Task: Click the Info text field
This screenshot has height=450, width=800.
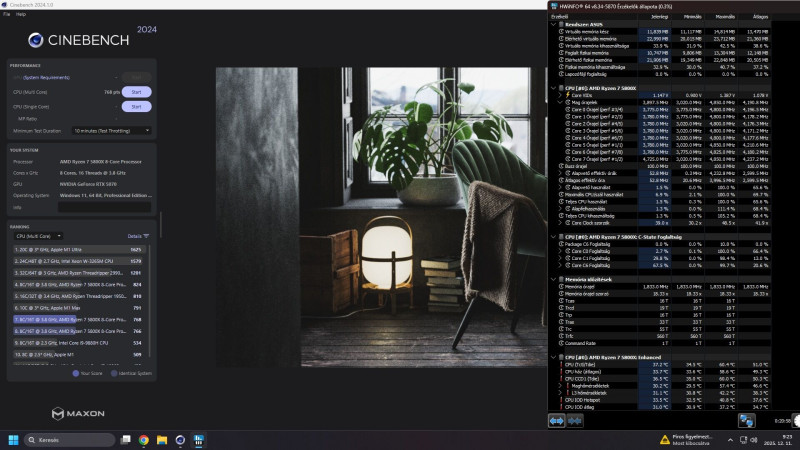Action: pyautogui.click(x=105, y=207)
